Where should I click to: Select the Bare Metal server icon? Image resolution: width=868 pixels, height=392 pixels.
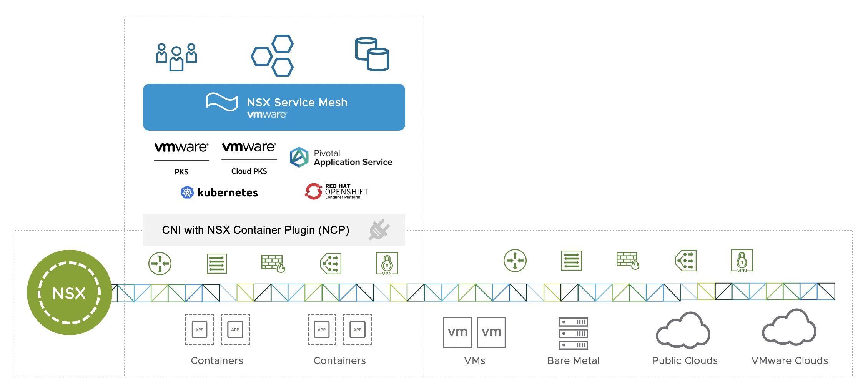(x=573, y=333)
